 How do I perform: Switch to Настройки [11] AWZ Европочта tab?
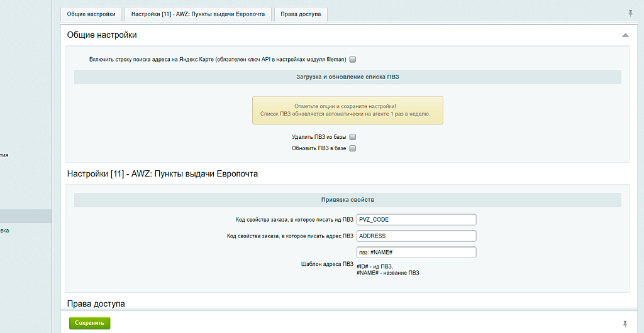click(198, 14)
